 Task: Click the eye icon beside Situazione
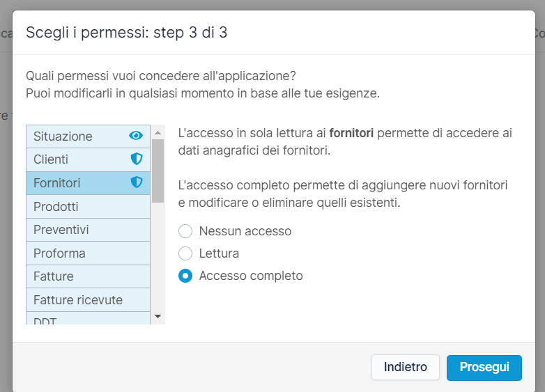pos(136,136)
